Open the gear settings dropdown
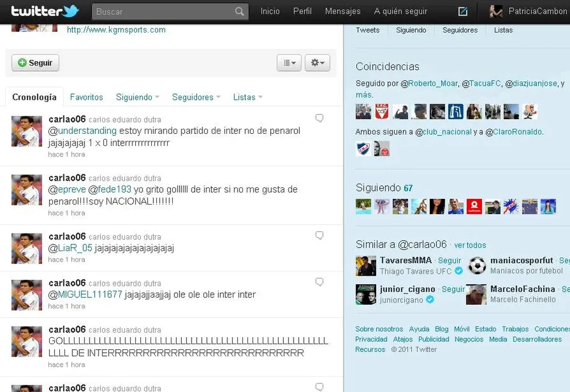The height and width of the screenshot is (392, 570). pos(317,63)
